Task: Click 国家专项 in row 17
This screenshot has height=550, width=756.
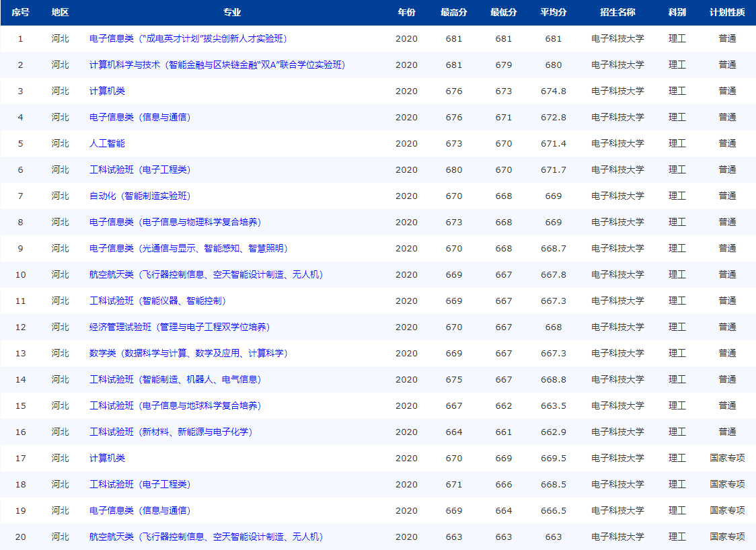Action: [x=727, y=458]
